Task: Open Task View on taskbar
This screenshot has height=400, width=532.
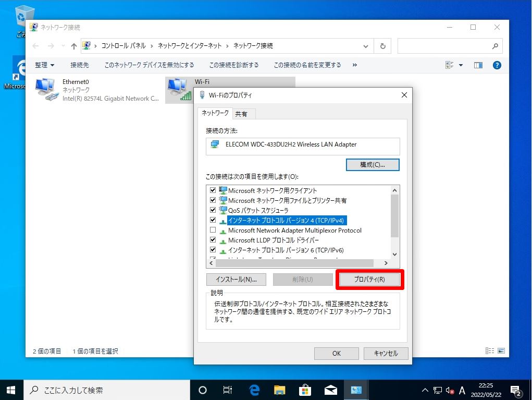Action: tap(228, 390)
